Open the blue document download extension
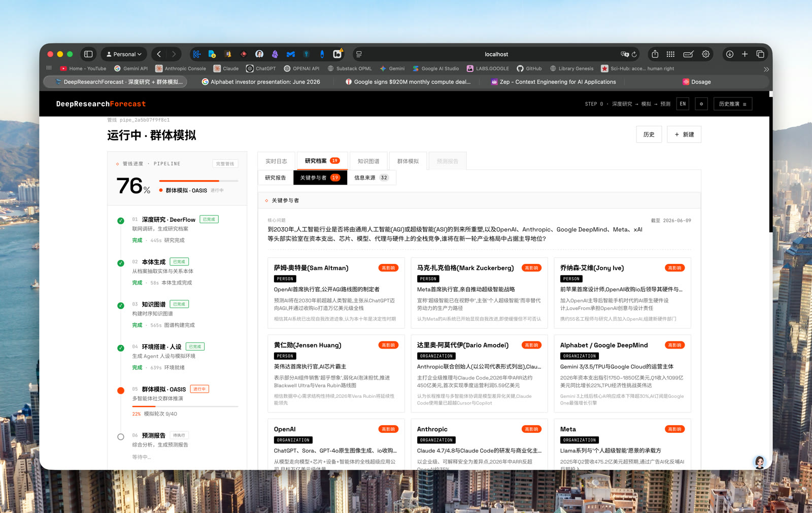Image resolution: width=812 pixels, height=513 pixels. coord(212,54)
